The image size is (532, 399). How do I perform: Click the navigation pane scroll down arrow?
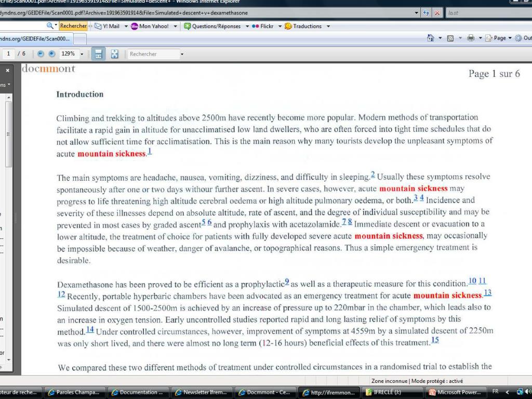click(x=9, y=360)
